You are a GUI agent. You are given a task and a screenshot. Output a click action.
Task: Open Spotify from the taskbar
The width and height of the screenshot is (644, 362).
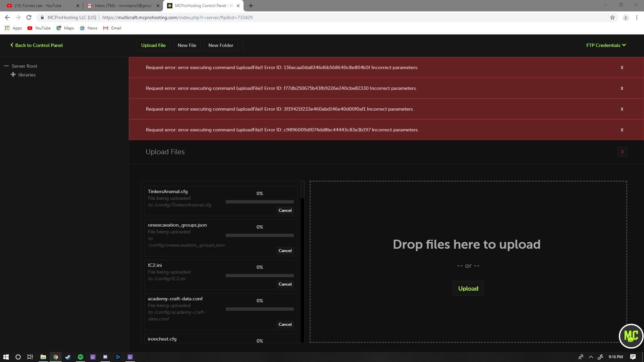(x=80, y=357)
